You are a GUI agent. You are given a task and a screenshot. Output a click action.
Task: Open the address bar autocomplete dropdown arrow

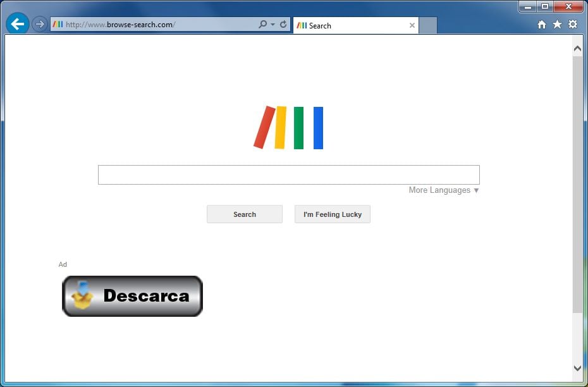coord(273,25)
